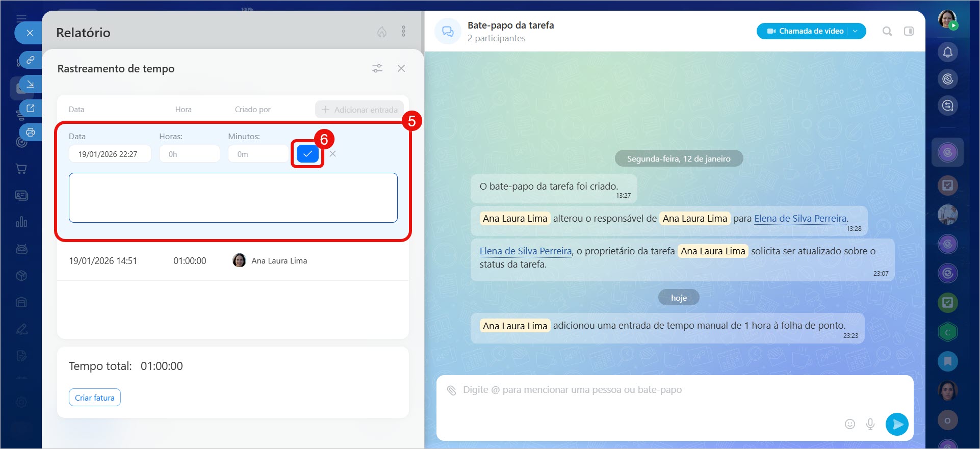Open notifications bell icon

[x=947, y=52]
